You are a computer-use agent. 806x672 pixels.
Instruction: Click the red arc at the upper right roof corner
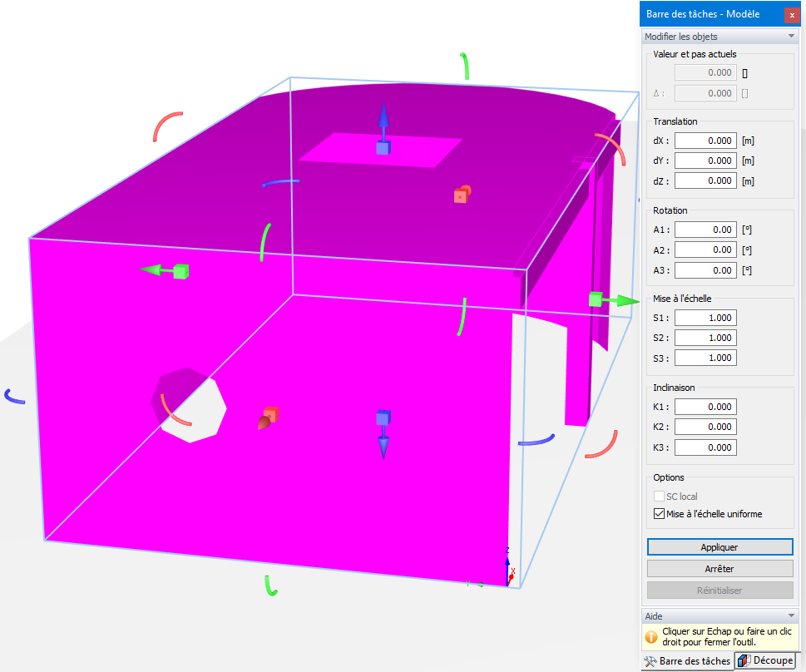pyautogui.click(x=611, y=149)
